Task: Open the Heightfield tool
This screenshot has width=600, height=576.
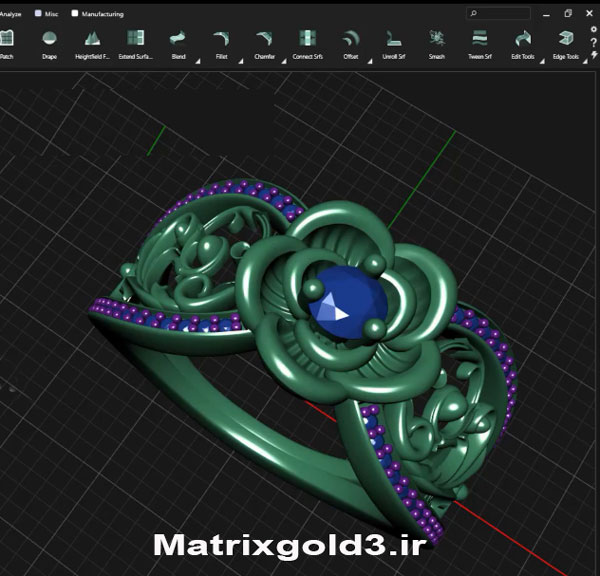Action: tap(92, 45)
